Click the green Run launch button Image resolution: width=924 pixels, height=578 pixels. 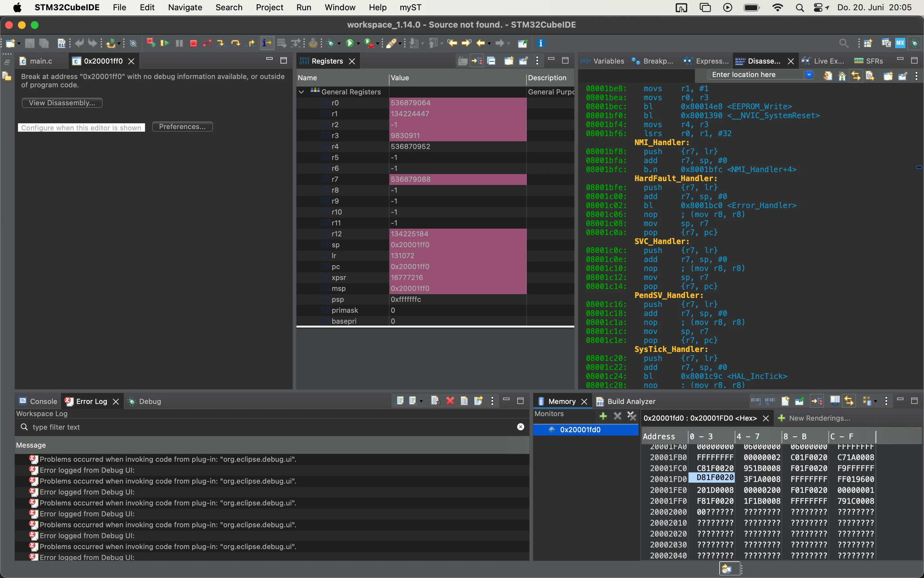click(349, 43)
